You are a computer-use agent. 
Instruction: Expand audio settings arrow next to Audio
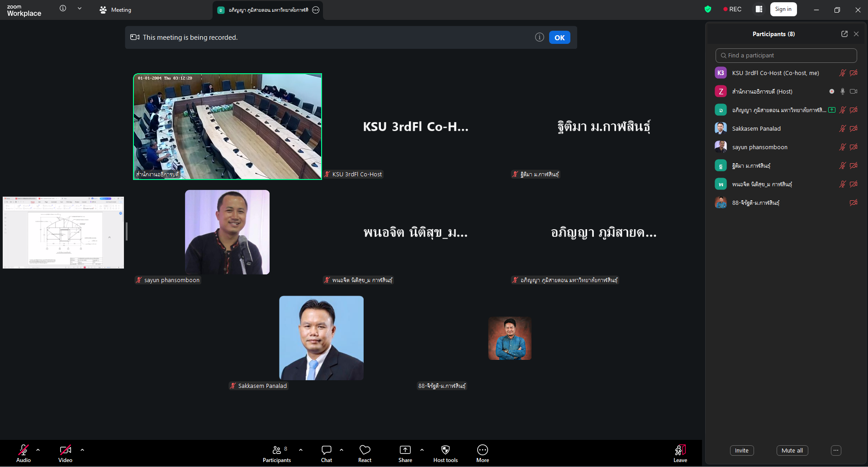pos(38,450)
